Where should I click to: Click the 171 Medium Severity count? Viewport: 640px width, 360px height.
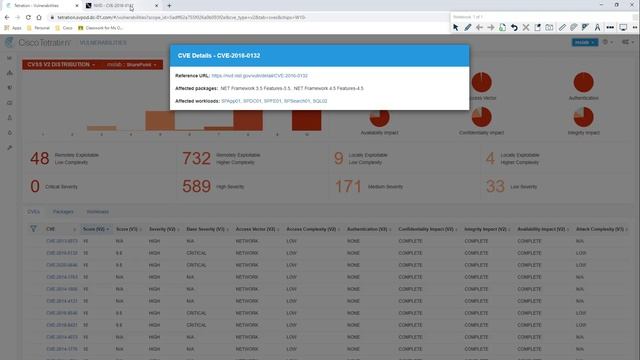(348, 187)
